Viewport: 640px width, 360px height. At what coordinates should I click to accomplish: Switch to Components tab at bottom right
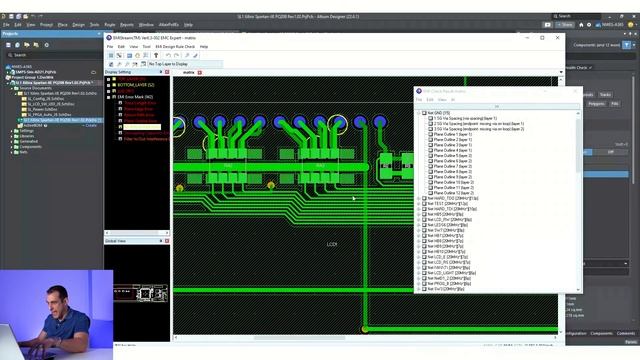pyautogui.click(x=601, y=333)
